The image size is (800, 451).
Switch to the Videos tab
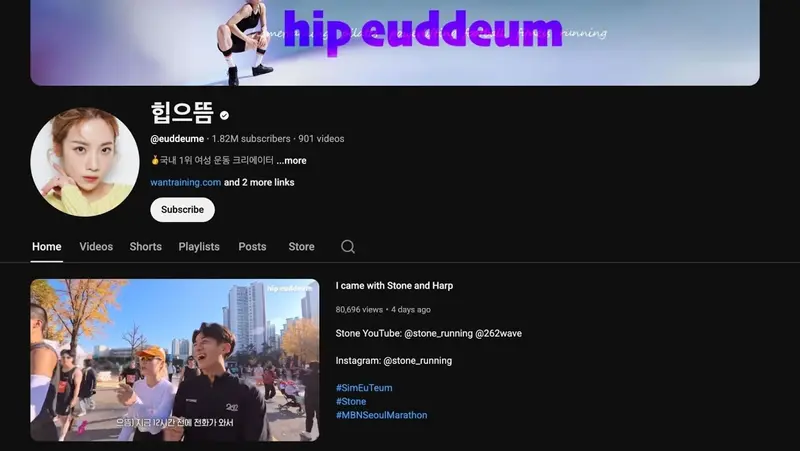point(96,246)
